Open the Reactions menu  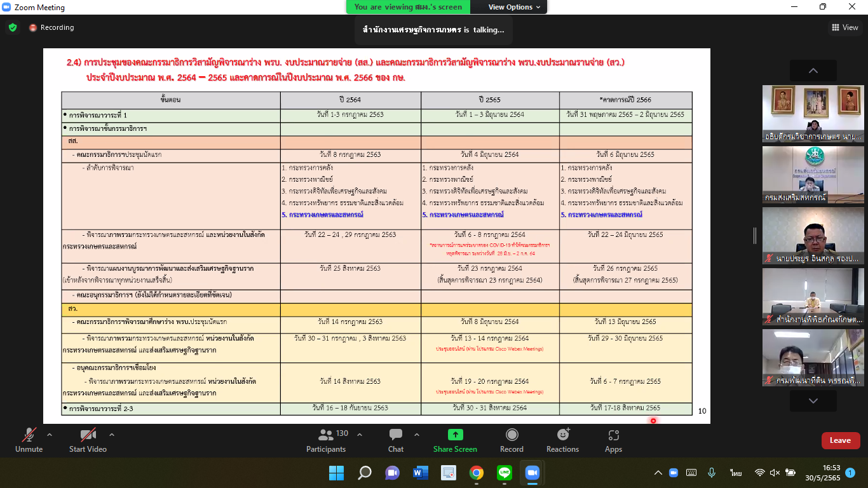pos(563,440)
